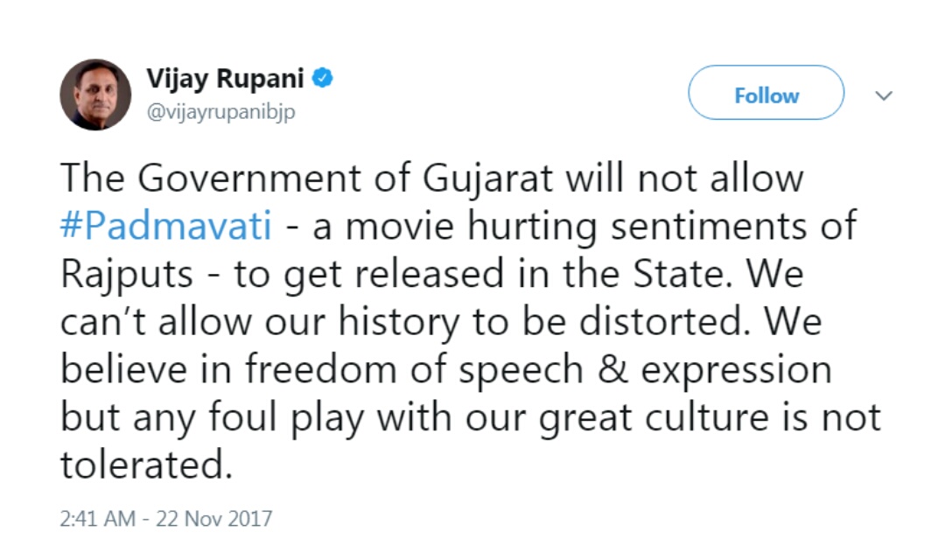Click the word "history" in the tweet

[x=396, y=322]
